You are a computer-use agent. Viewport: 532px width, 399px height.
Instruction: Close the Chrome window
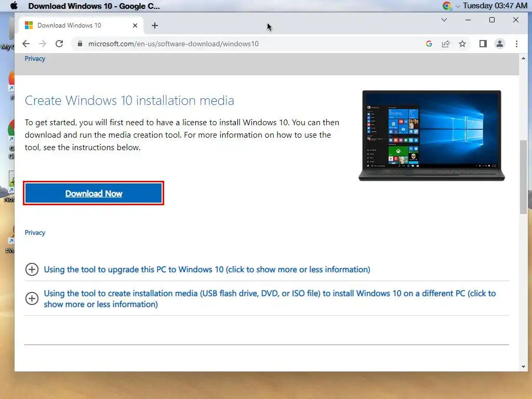[516, 20]
